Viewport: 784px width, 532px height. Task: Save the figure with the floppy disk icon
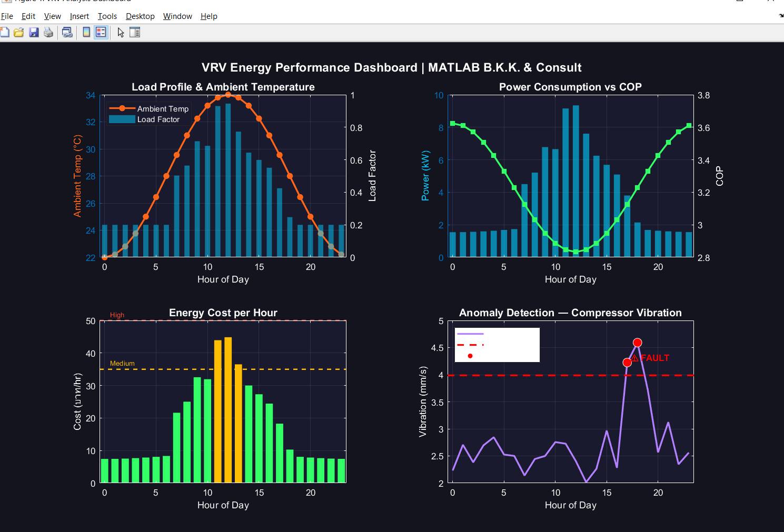[x=34, y=33]
